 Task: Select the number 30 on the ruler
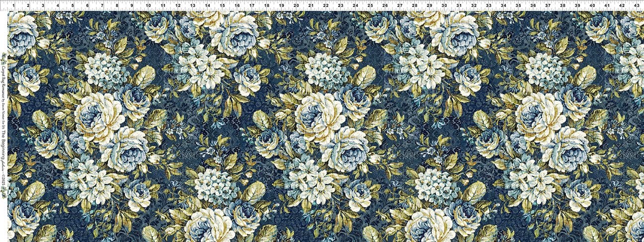[444, 5]
